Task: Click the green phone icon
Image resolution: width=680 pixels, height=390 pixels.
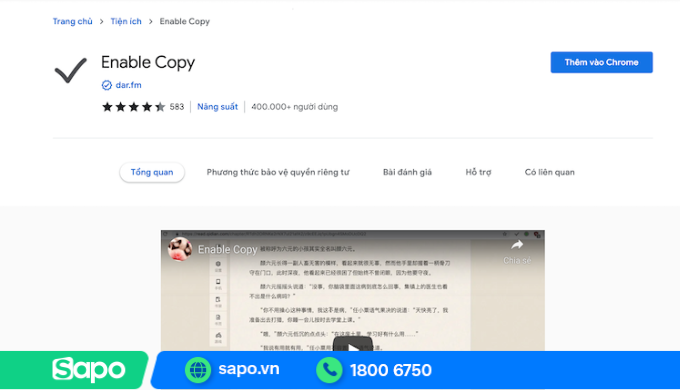Action: tap(329, 370)
